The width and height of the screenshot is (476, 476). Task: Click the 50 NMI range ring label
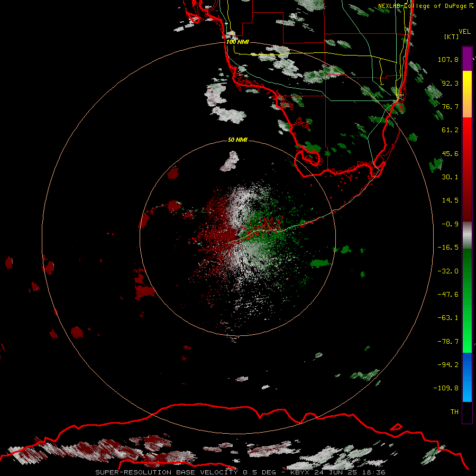[x=237, y=140]
